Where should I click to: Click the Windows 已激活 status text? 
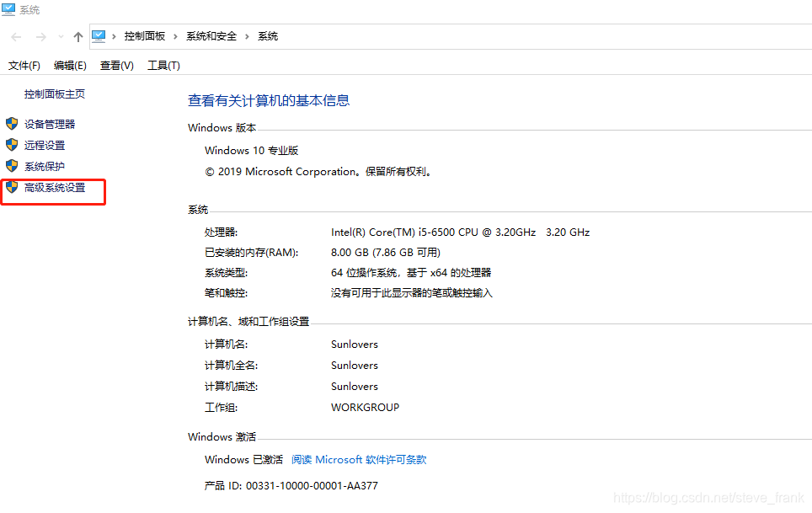243,459
